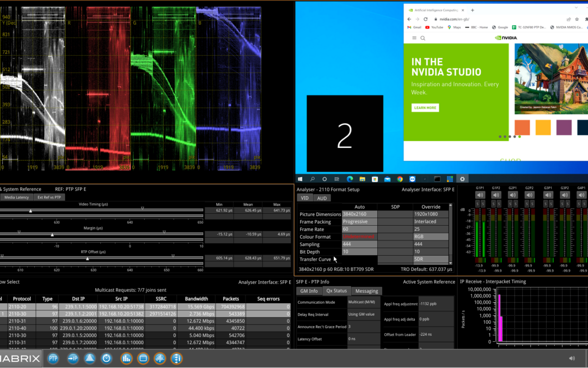Switch to the AUD tab
Viewport: 588px width, 368px height.
tap(322, 198)
